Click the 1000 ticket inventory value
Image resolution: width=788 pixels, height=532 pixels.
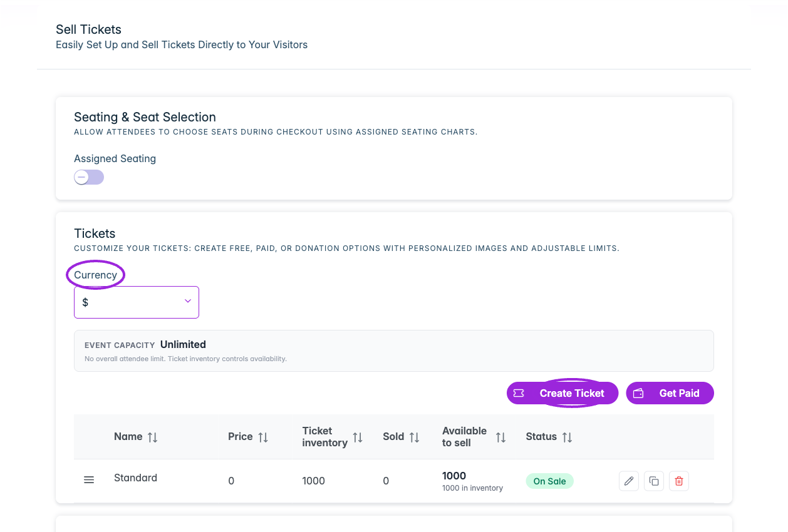point(313,481)
